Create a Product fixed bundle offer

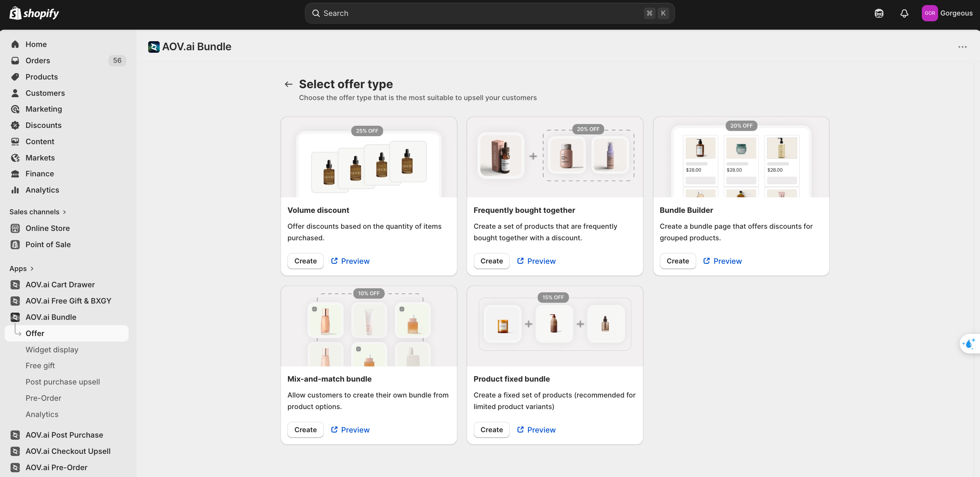(491, 430)
